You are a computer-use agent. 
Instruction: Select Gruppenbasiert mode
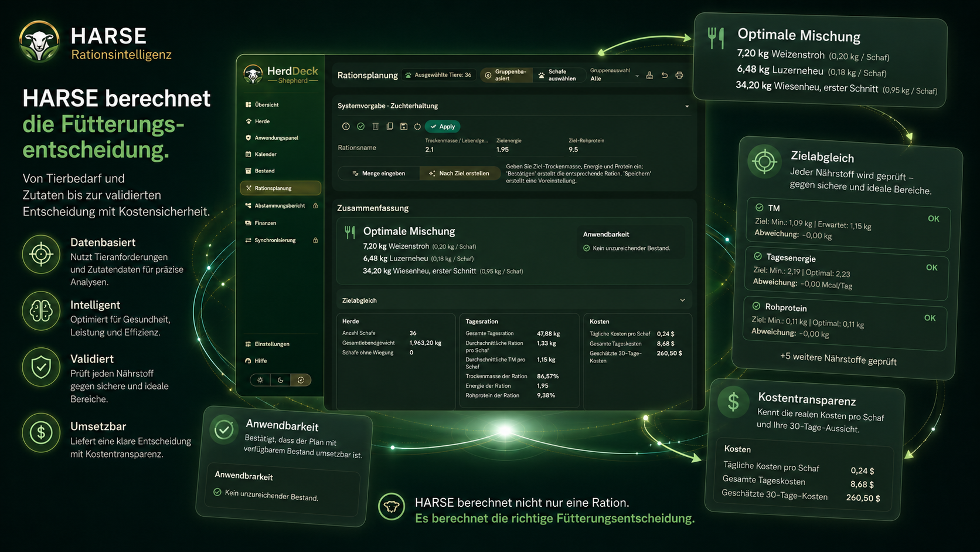[505, 75]
